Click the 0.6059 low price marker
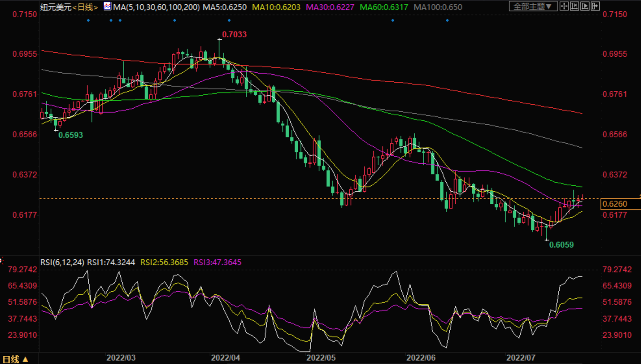The width and height of the screenshot is (641, 364). coord(561,245)
